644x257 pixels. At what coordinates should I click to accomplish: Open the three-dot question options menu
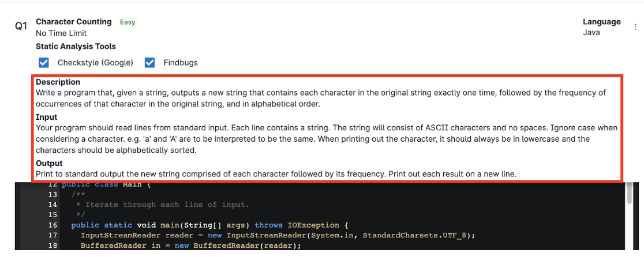pyautogui.click(x=635, y=27)
